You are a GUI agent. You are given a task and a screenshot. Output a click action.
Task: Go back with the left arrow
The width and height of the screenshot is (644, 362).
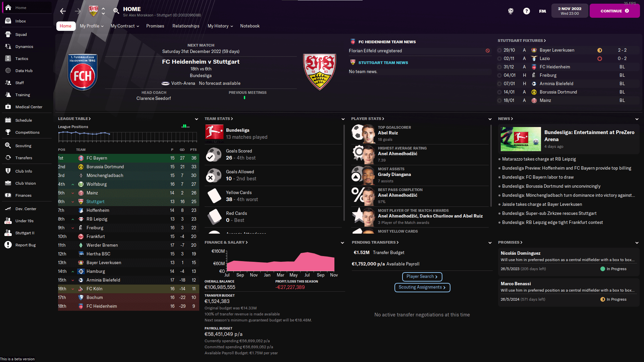click(63, 11)
